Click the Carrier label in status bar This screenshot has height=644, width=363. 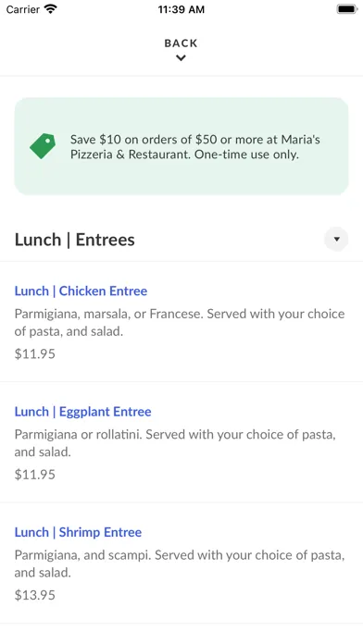23,9
